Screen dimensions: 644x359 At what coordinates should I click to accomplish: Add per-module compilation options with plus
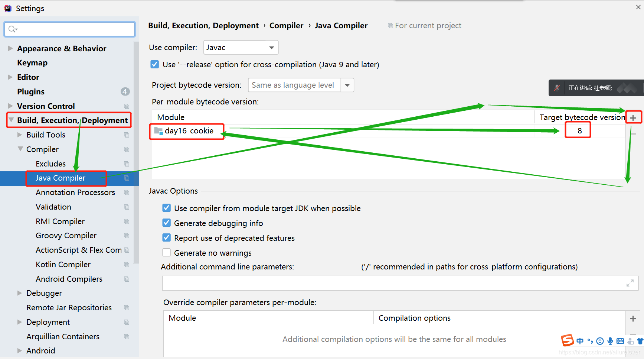633,318
